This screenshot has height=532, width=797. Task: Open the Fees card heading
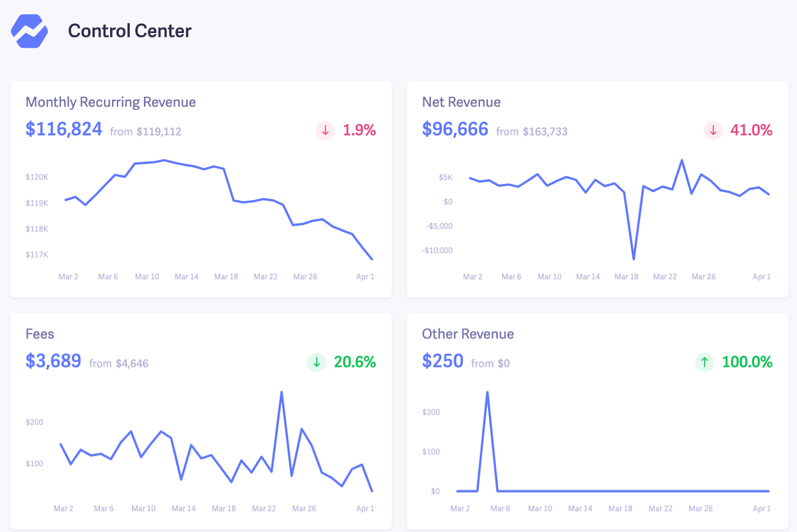(x=40, y=334)
